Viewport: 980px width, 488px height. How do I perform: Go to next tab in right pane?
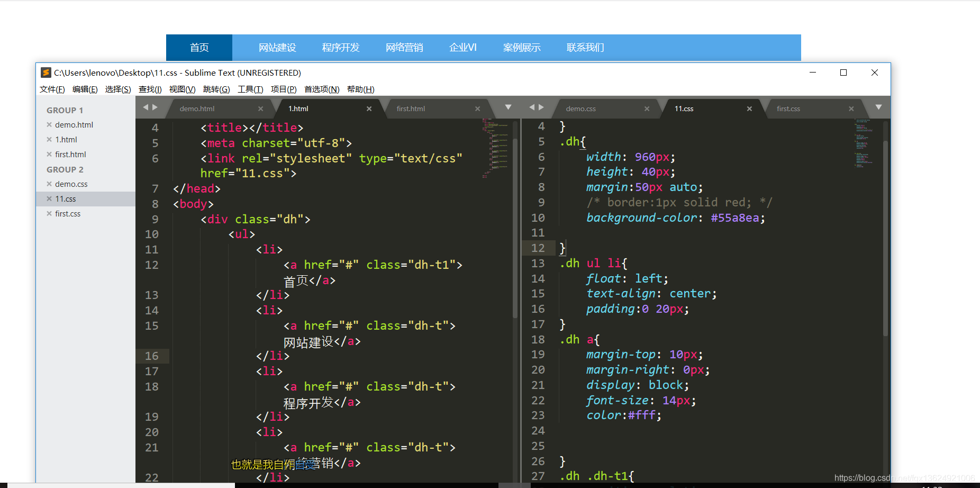click(541, 107)
